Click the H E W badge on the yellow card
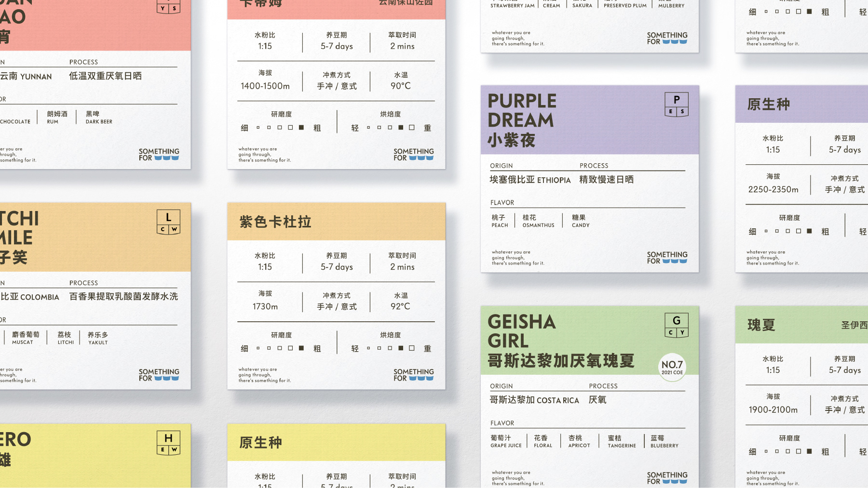 (x=168, y=443)
